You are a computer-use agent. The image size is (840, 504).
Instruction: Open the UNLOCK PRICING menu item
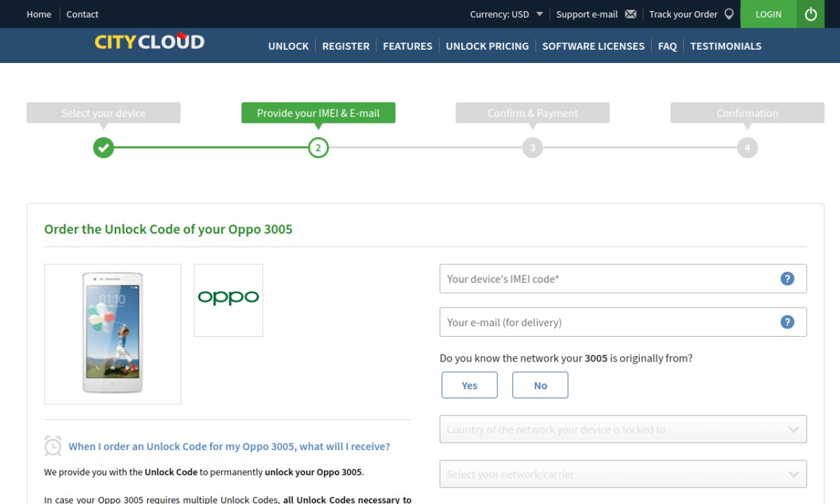coord(487,46)
